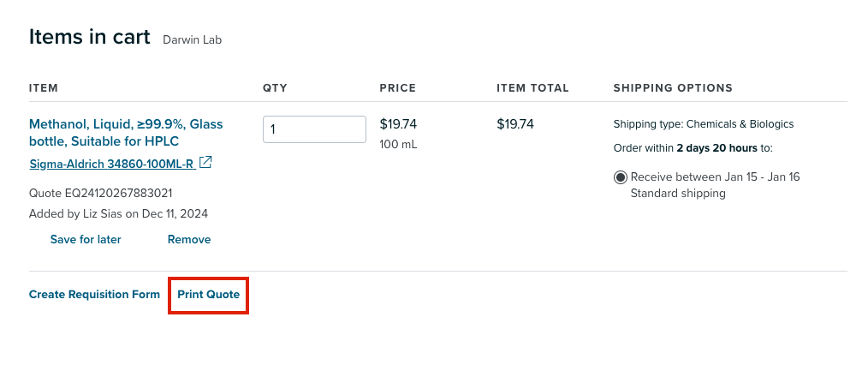Click the QTY column header

(x=275, y=88)
